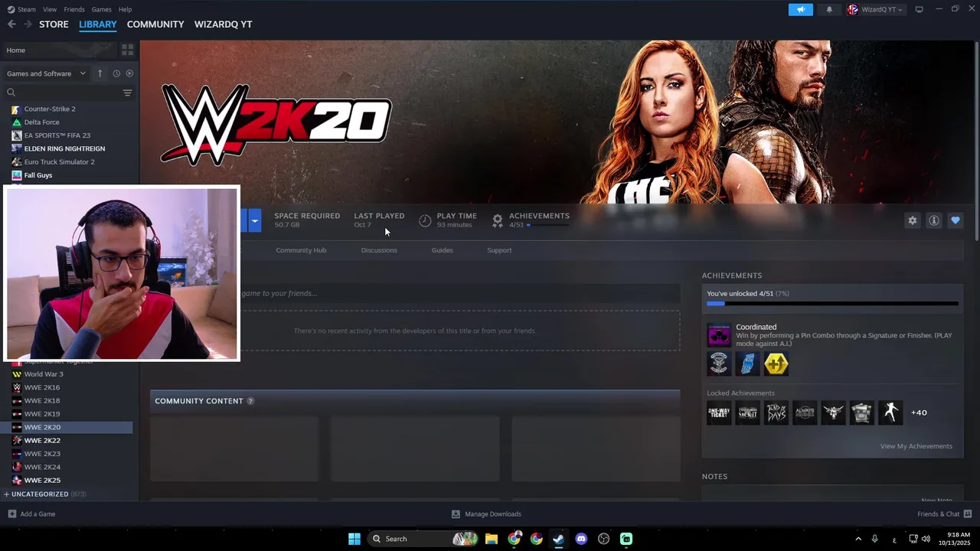The image size is (980, 551).
Task: Open advanced filter options in library search
Action: click(127, 93)
